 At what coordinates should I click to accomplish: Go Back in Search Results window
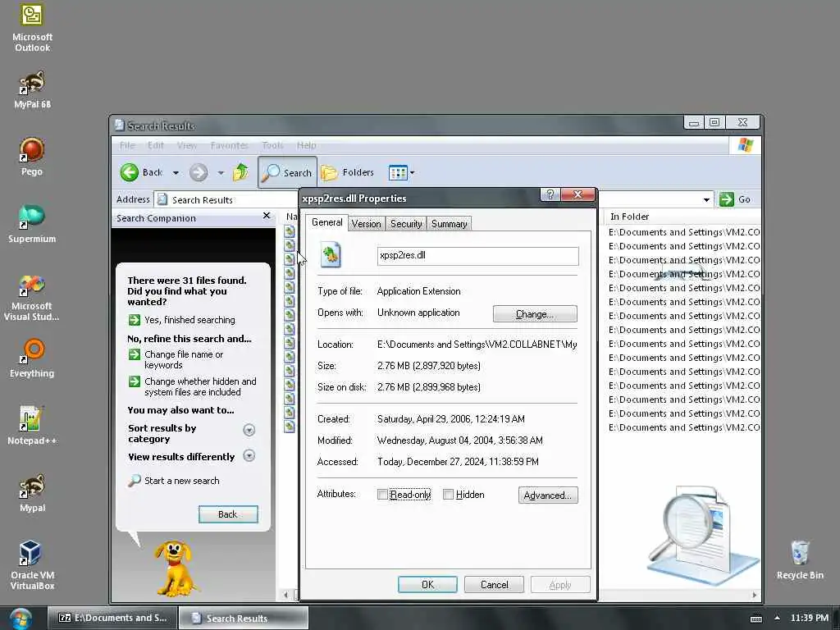141,172
